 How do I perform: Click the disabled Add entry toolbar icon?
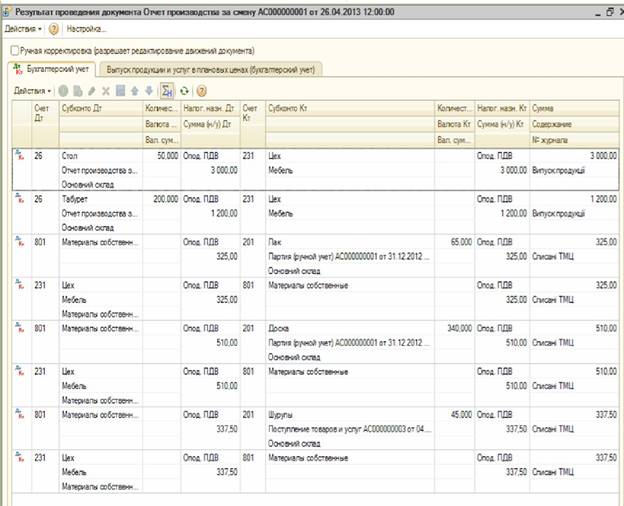coord(63,91)
